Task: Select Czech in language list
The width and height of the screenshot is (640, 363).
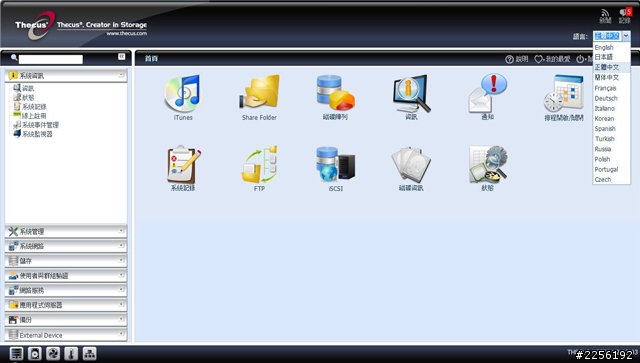Action: coord(611,180)
